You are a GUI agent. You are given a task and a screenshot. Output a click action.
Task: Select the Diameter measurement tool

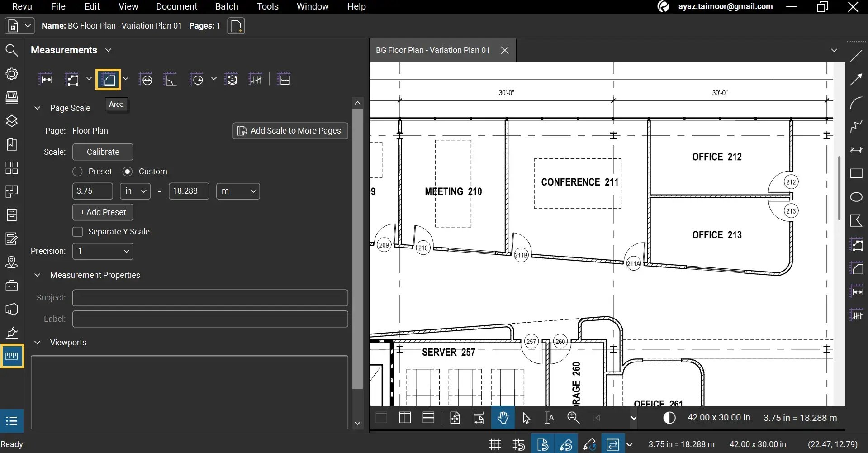click(146, 80)
